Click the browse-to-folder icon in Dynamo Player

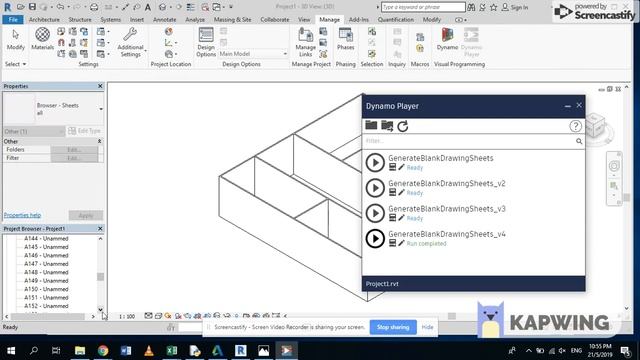point(387,126)
